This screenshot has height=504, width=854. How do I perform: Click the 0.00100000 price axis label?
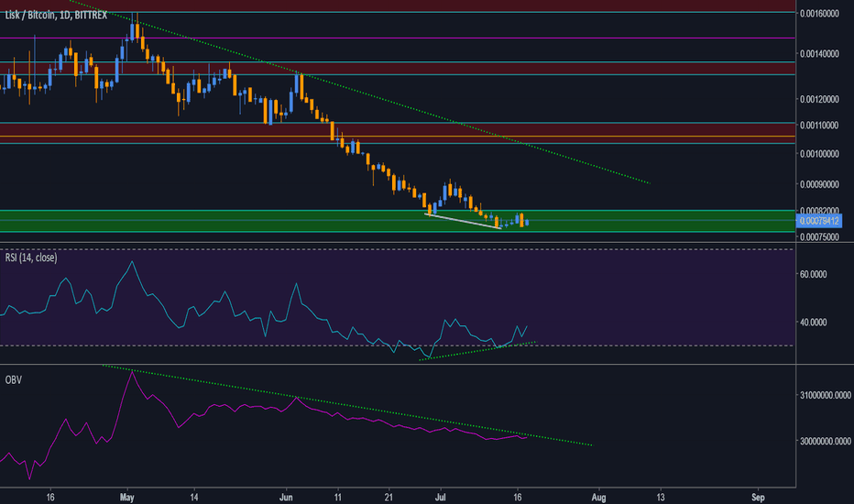point(819,154)
